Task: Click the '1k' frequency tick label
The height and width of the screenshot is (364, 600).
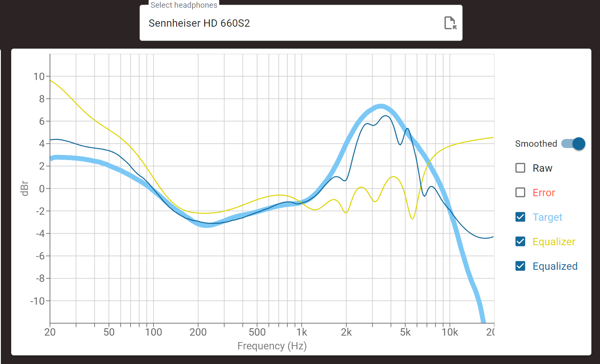Action: tap(302, 333)
